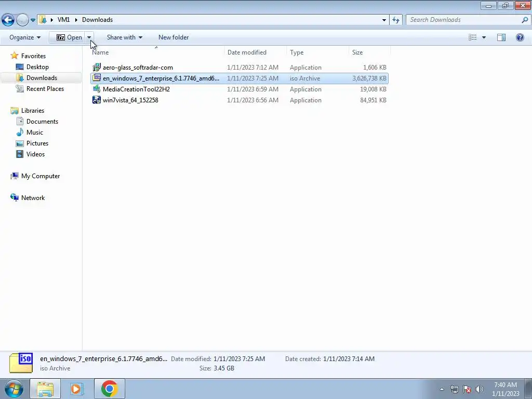Show hidden tray icons arrow
This screenshot has width=532, height=399.
(442, 389)
